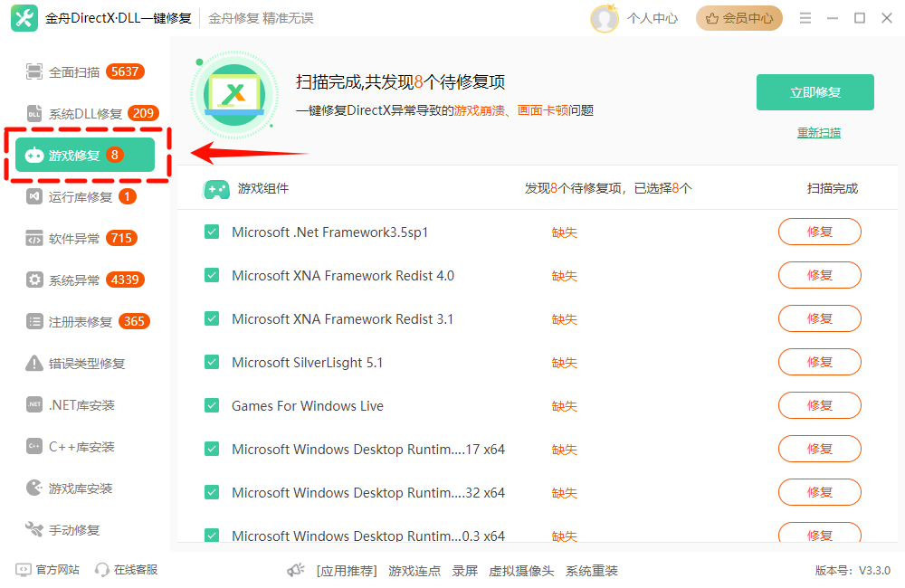Click the 缺失 status for Games For Windows Live
The image size is (905, 588).
[565, 406]
